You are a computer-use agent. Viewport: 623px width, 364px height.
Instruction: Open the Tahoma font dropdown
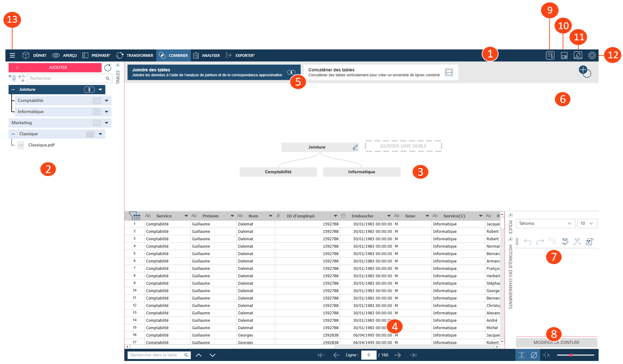pyautogui.click(x=545, y=223)
